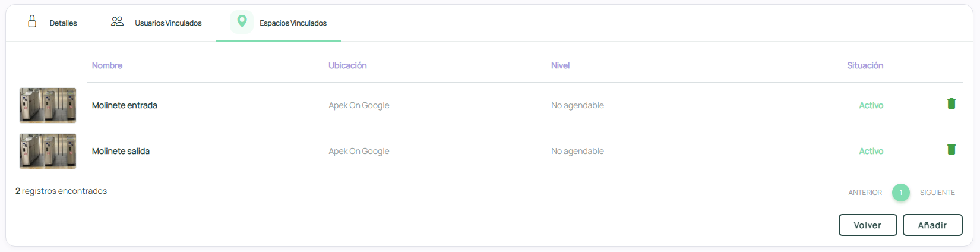
Task: Delete the Molinete entrada row via trash icon
Action: click(x=951, y=103)
